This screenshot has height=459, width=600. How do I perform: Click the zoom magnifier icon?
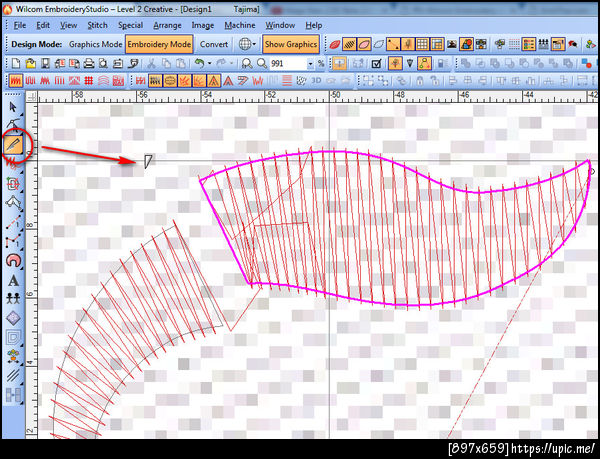262,63
